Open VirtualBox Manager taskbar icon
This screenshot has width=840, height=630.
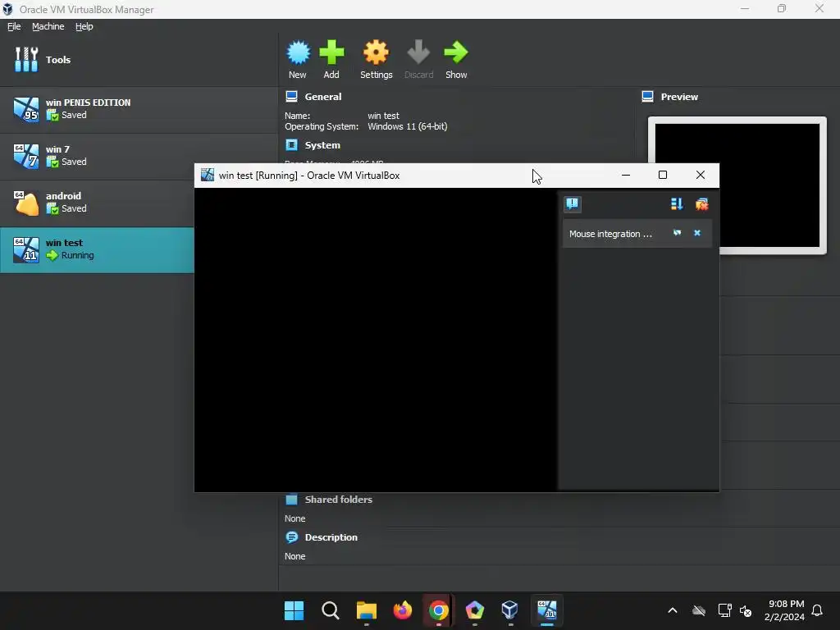coord(510,610)
